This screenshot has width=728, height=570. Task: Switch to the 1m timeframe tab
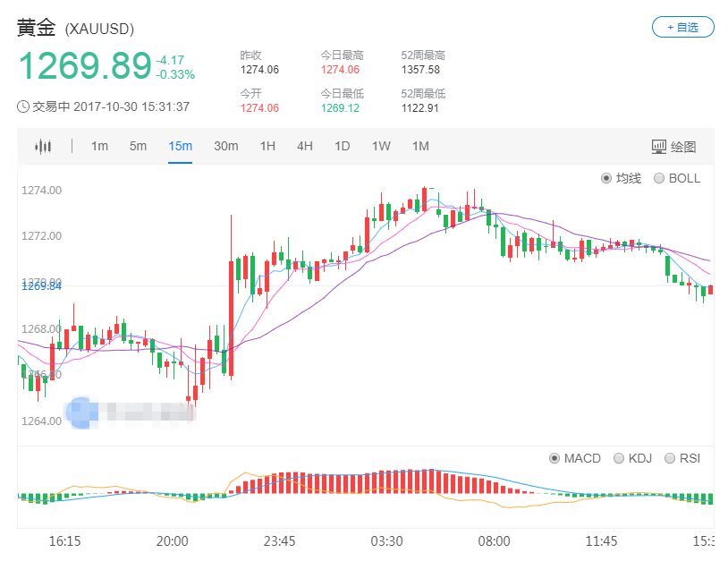(x=99, y=146)
